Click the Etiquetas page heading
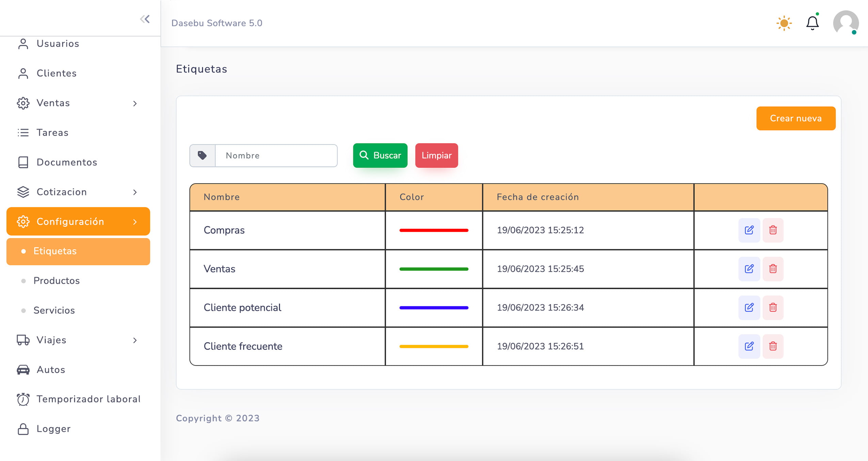Screen dimensions: 868x461 click(x=202, y=69)
